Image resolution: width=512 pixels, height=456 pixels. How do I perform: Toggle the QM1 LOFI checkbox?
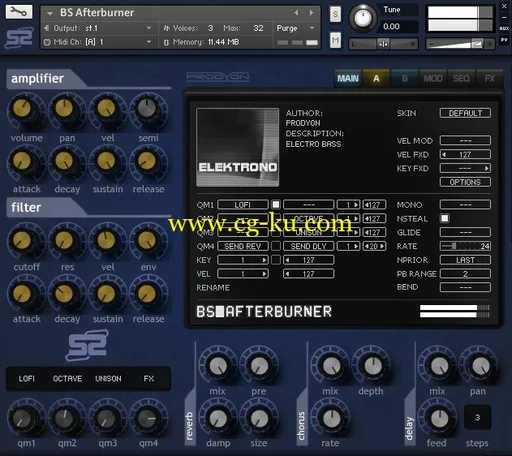(276, 204)
